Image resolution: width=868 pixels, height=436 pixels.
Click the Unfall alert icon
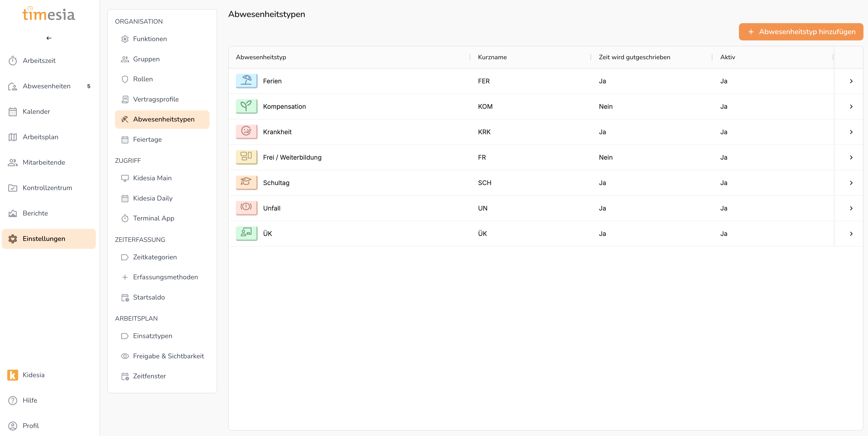click(246, 208)
